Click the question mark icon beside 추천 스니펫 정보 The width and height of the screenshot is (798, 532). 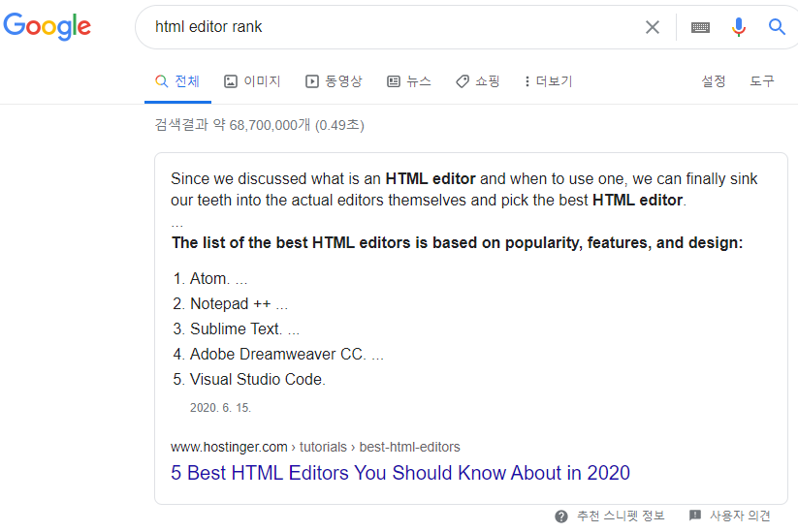561,516
